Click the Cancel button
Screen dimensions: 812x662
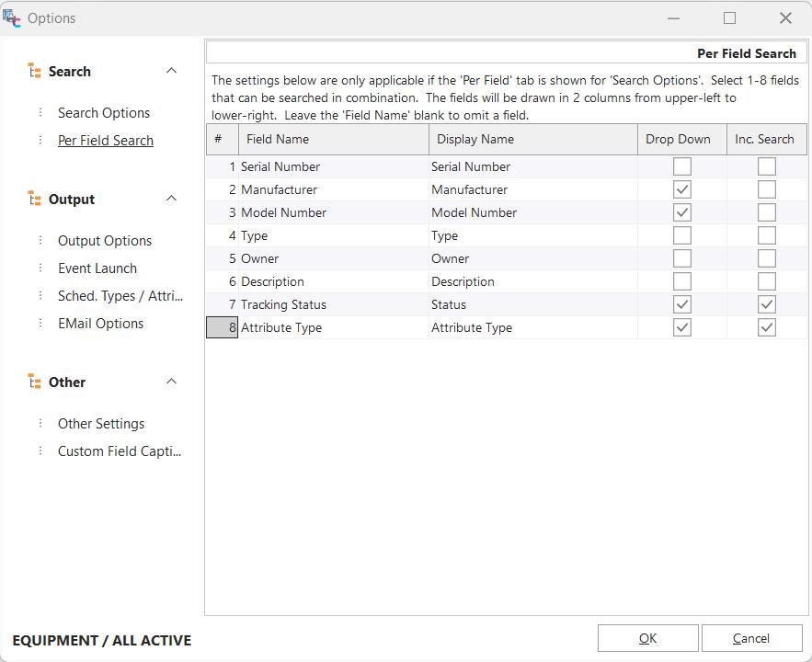[x=751, y=638]
